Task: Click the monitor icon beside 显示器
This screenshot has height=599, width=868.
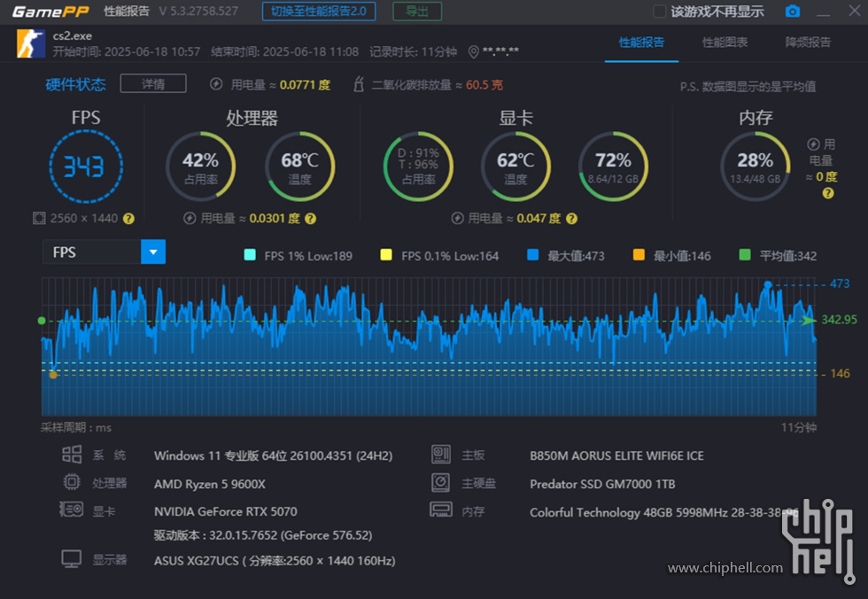Action: tap(72, 558)
